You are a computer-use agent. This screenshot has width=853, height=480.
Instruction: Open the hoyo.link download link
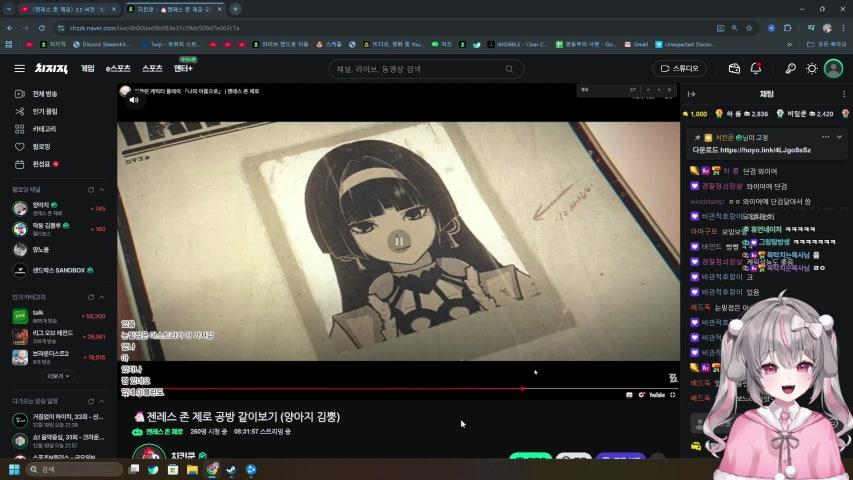click(x=765, y=150)
